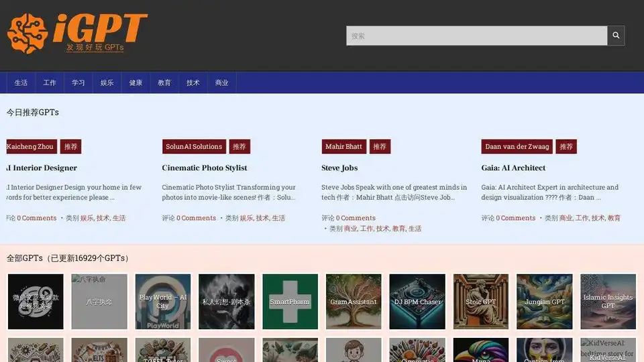Click 推荐 tag next to Mahir Bhatt
The width and height of the screenshot is (644, 362).
point(380,147)
